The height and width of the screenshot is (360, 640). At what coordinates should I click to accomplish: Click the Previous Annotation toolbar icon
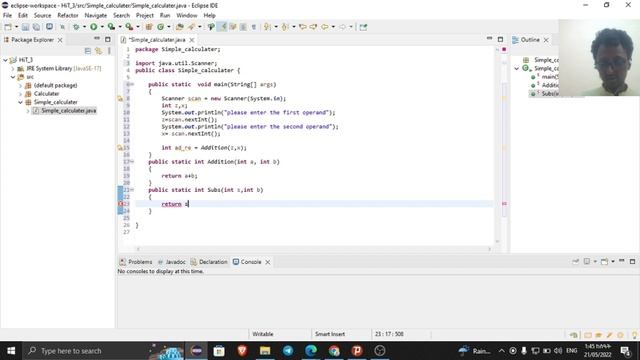(x=284, y=27)
